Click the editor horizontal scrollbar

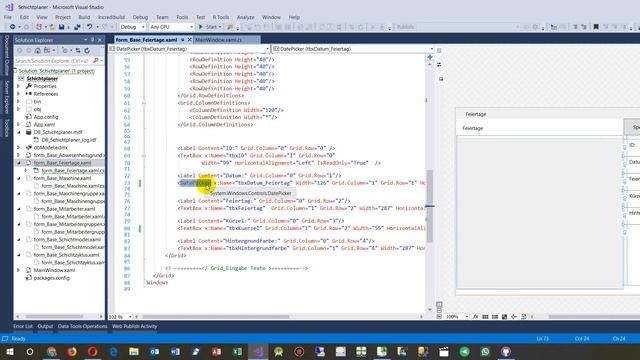[216, 316]
